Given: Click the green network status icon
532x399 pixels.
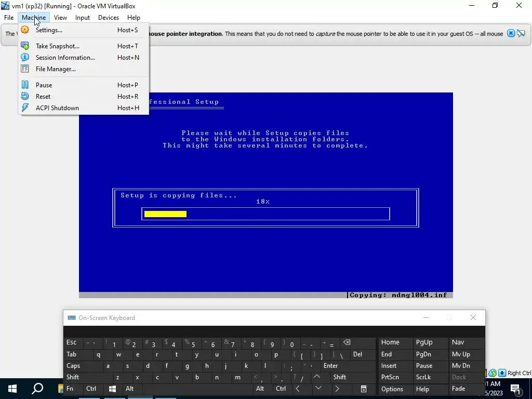Looking at the screenshot, I should click(493, 373).
